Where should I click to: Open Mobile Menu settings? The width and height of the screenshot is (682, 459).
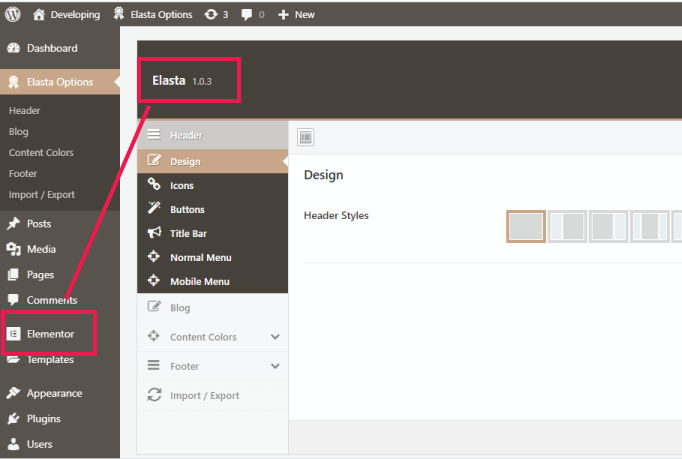point(199,281)
